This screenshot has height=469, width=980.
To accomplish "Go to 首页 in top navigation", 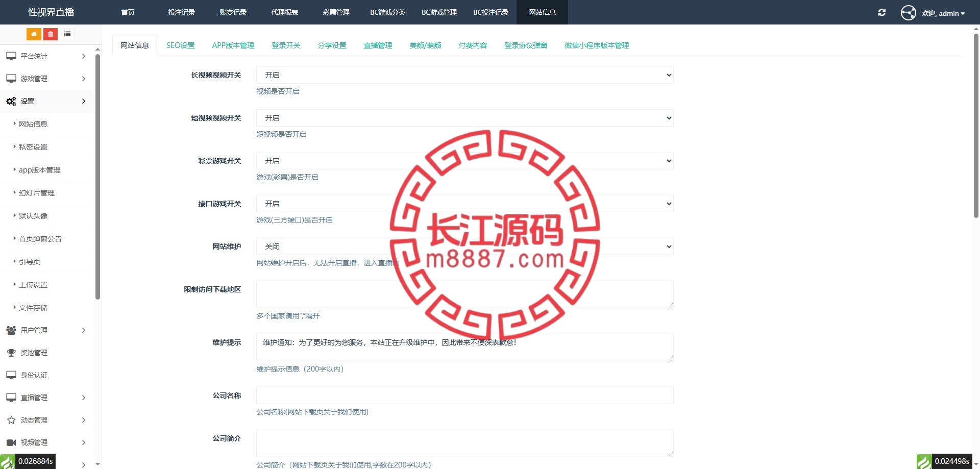I will (128, 12).
